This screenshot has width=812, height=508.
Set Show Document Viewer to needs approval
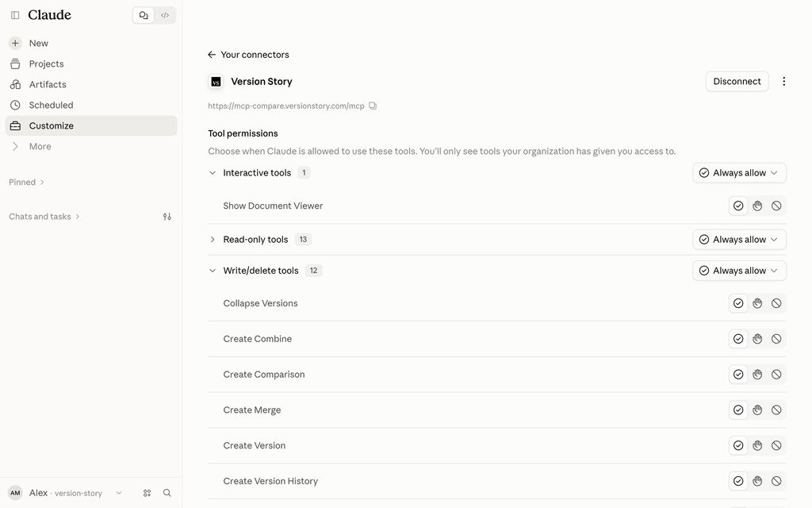click(757, 206)
